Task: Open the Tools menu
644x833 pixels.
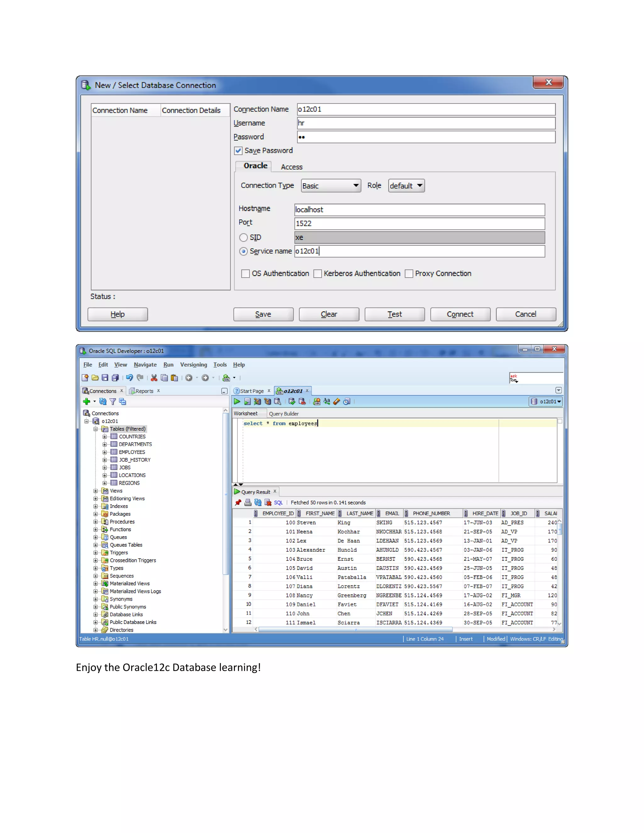Action: click(220, 365)
